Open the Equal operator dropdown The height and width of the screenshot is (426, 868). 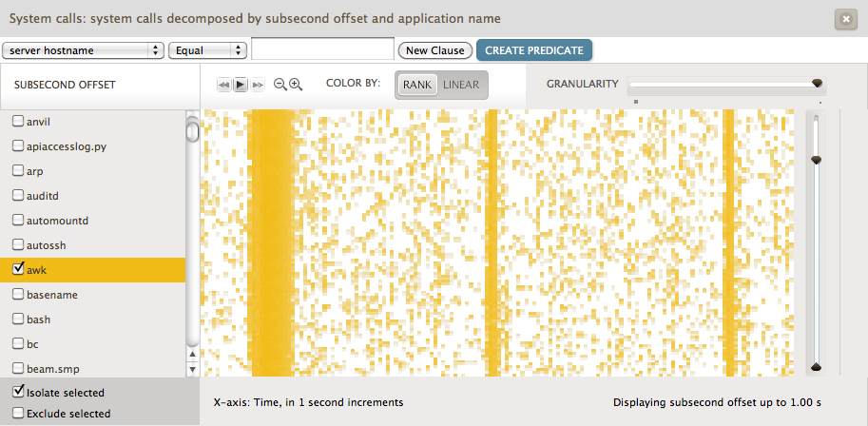click(207, 50)
